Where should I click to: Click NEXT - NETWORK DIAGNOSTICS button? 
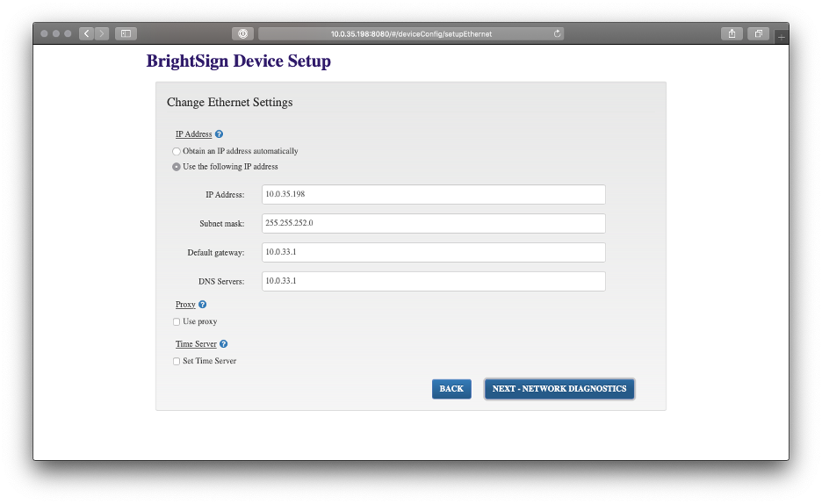click(x=559, y=389)
